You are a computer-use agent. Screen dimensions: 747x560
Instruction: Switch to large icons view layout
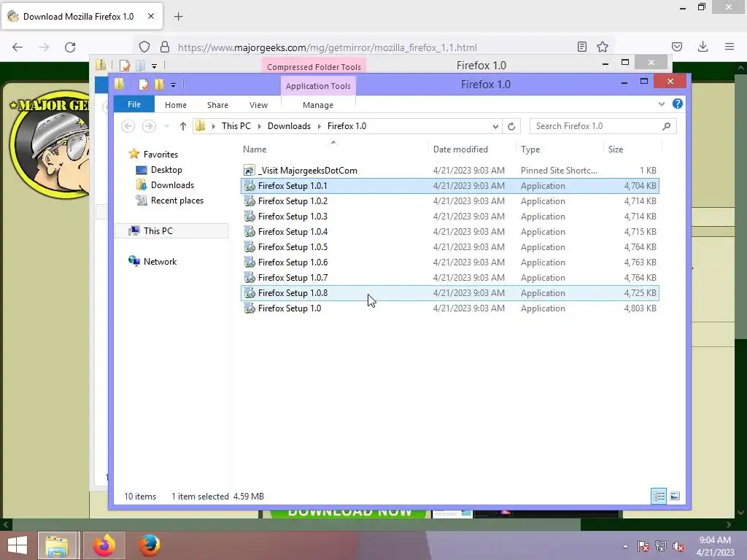(x=675, y=496)
